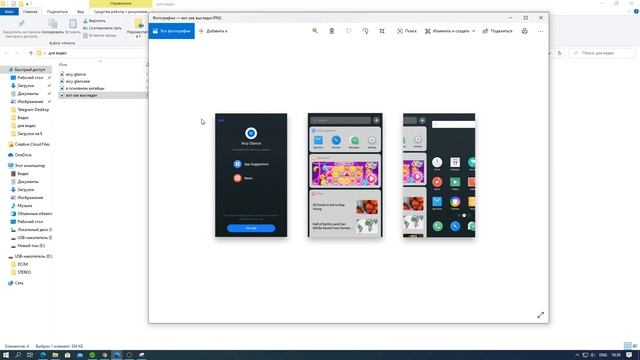Viewport: 640px width, 360px height.
Task: Rotate the image in Photos toolbar
Action: 365,31
